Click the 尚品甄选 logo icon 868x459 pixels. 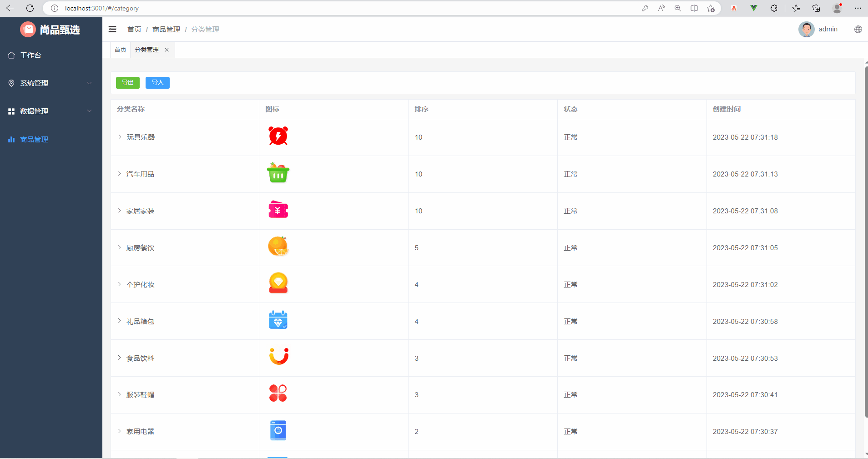(x=28, y=30)
